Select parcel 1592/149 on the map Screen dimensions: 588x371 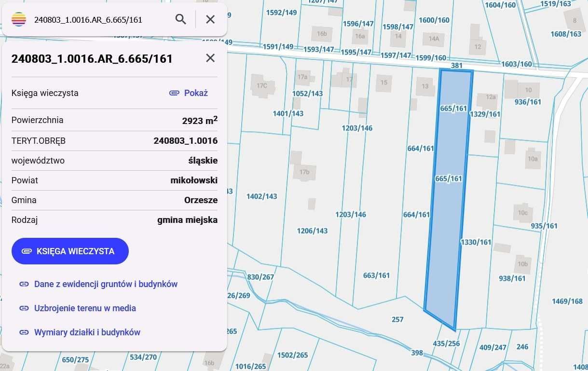point(281,13)
